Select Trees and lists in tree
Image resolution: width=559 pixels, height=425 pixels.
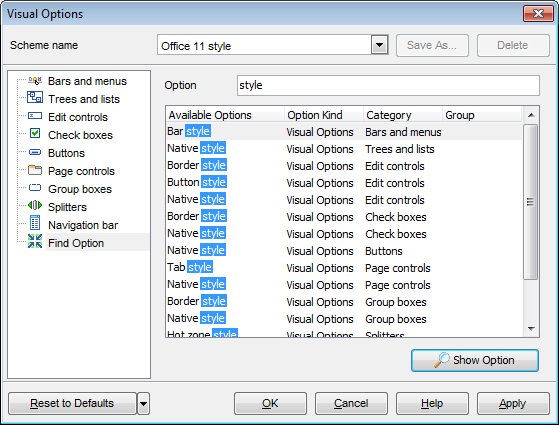tap(84, 99)
